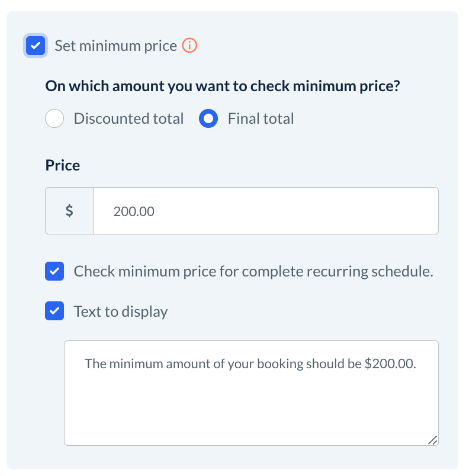Disable the complete recurring schedule checkbox
Viewport: 463px width, 476px height.
54,272
